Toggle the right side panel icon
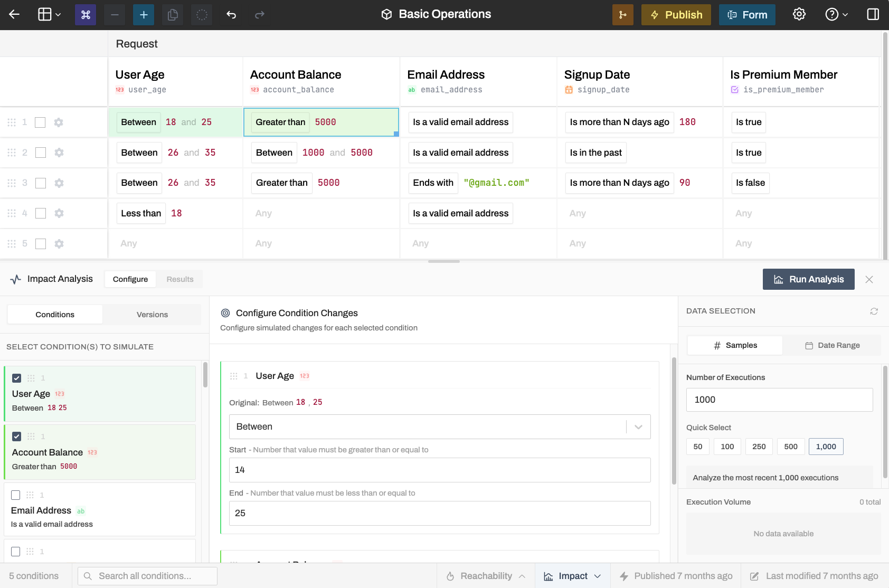This screenshot has width=889, height=588. pyautogui.click(x=873, y=15)
